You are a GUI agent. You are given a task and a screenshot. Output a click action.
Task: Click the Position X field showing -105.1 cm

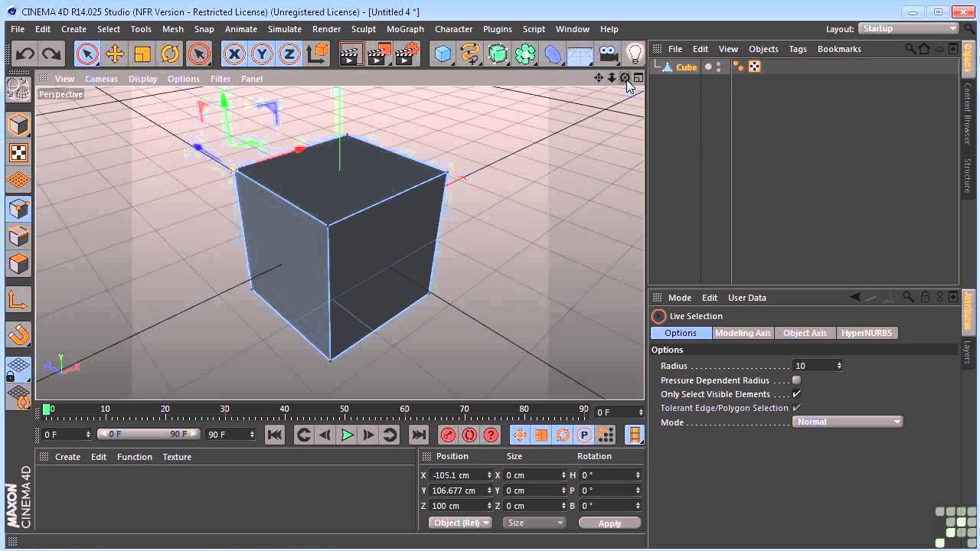(x=460, y=475)
